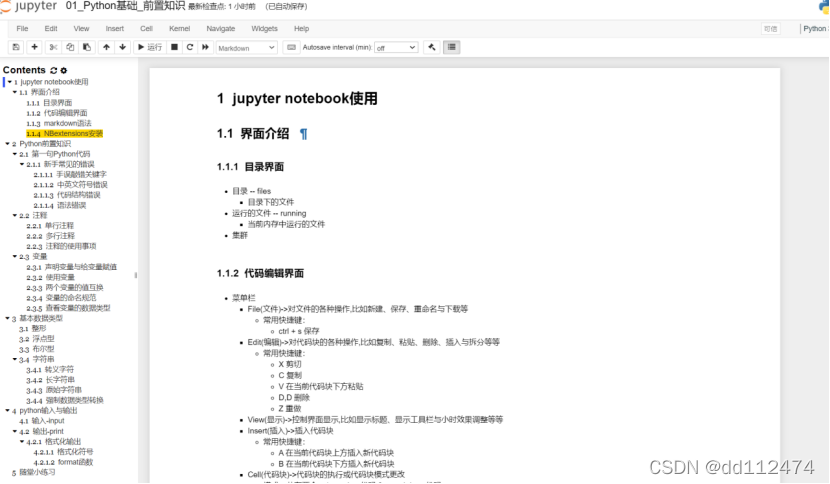Copy selected cells icon
Viewport: 830px width, 484px height.
(x=70, y=47)
